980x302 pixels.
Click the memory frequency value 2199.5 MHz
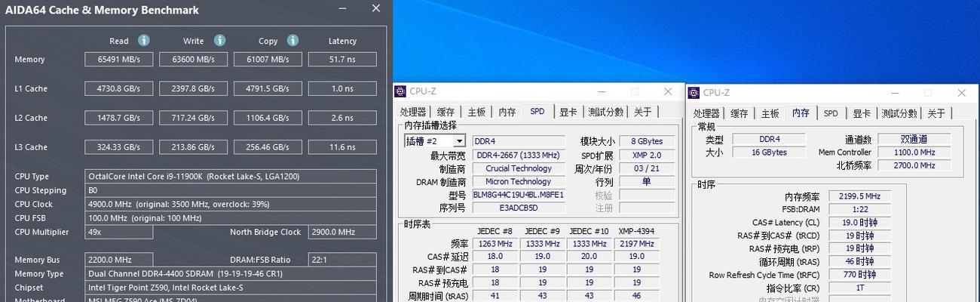click(x=859, y=196)
